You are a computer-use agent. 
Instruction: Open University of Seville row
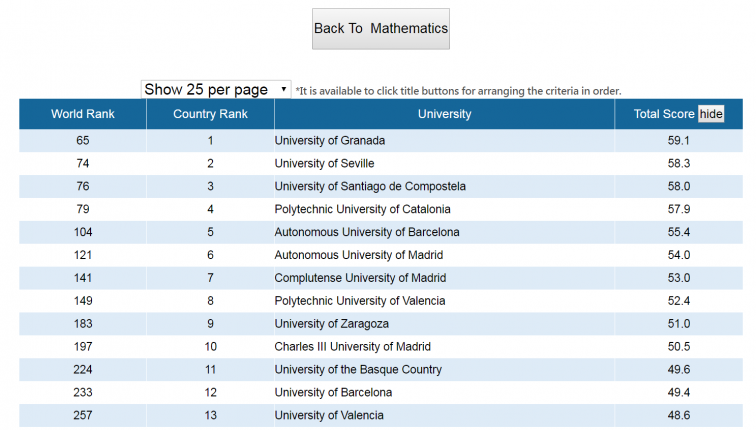pos(325,164)
